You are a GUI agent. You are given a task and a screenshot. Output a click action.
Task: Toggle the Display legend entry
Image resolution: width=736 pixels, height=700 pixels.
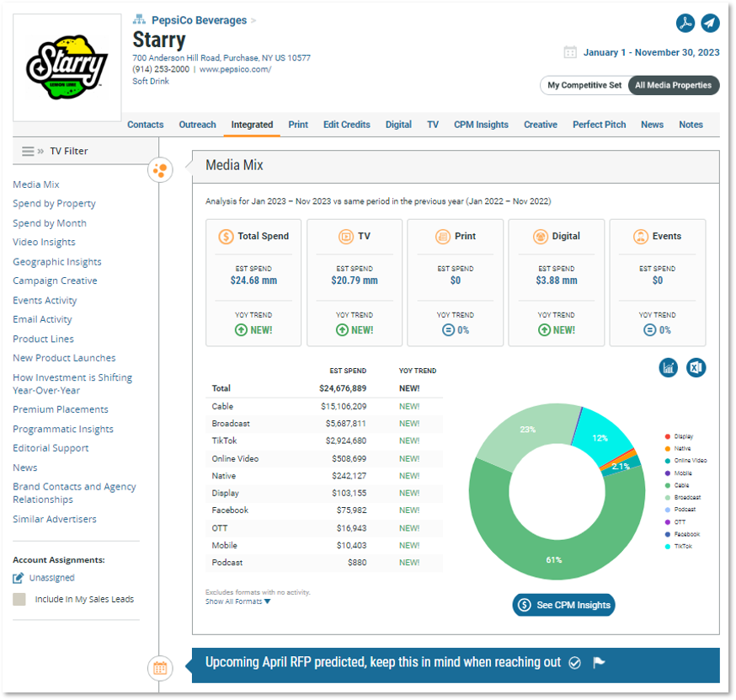pos(680,436)
